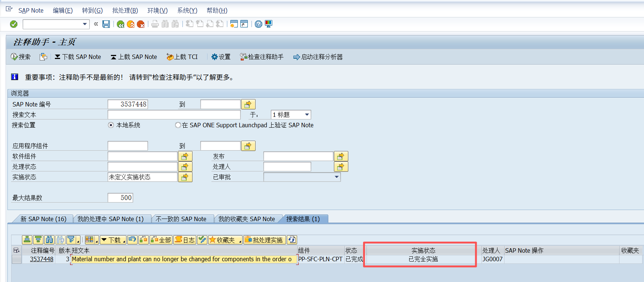This screenshot has height=282, width=644.
Task: Open the 转到(G) menu
Action: (x=92, y=10)
